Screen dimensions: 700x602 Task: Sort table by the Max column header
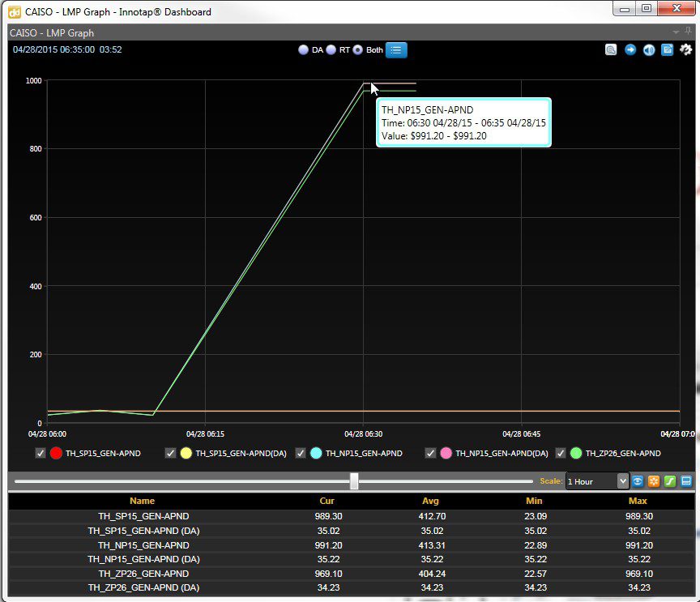click(x=638, y=501)
